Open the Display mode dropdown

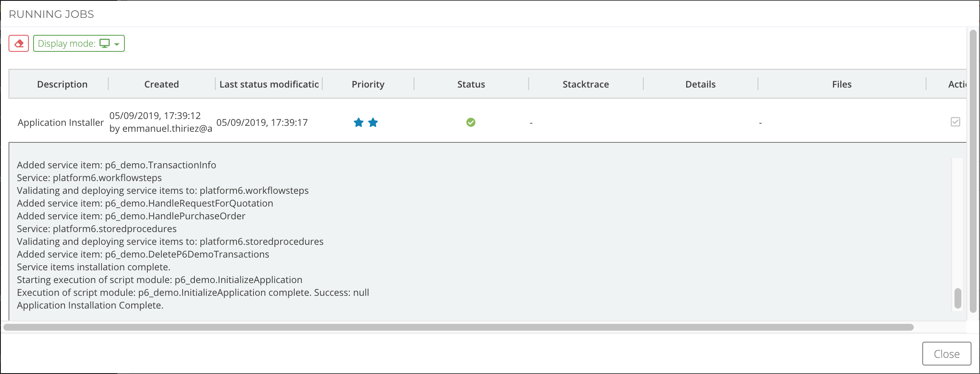79,43
